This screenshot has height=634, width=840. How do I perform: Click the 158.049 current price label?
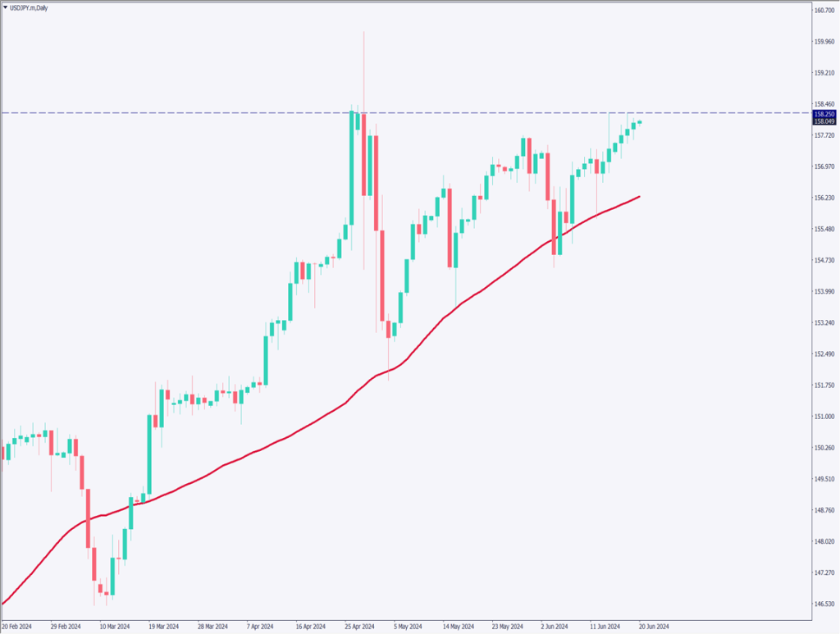(x=824, y=121)
